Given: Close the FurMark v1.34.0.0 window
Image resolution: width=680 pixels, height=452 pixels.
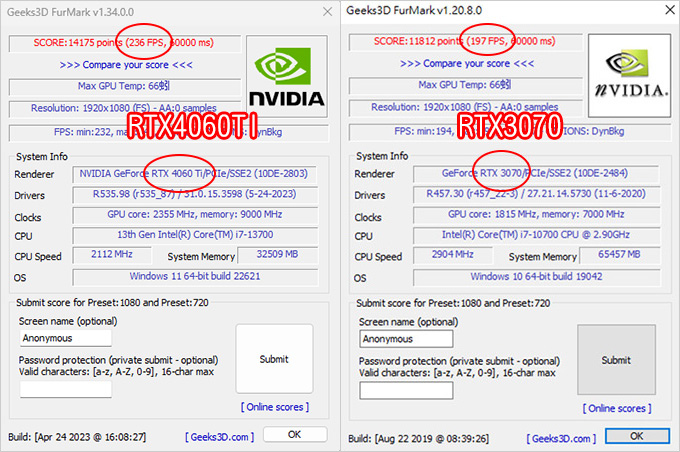Looking at the screenshot, I should tap(327, 12).
